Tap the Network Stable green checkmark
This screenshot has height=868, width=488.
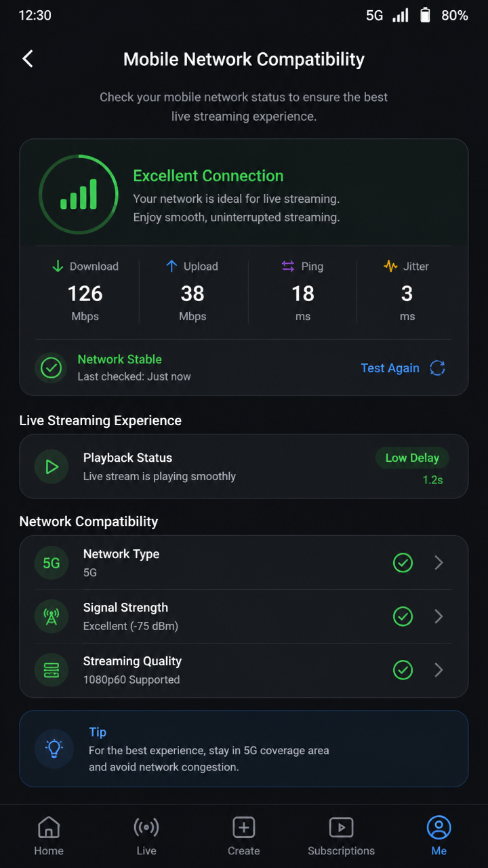[x=52, y=368]
